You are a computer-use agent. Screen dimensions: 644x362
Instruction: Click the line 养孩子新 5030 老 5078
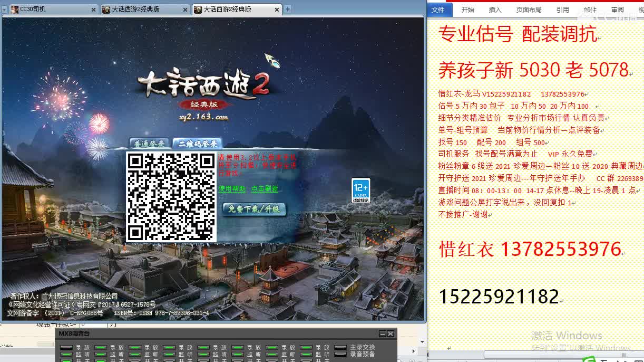click(x=533, y=70)
